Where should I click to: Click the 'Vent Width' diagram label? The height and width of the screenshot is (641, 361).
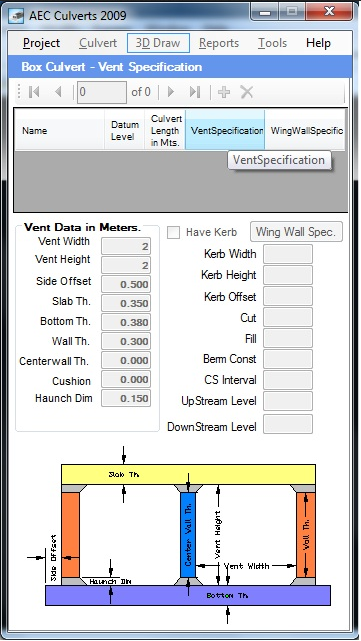[x=247, y=566]
